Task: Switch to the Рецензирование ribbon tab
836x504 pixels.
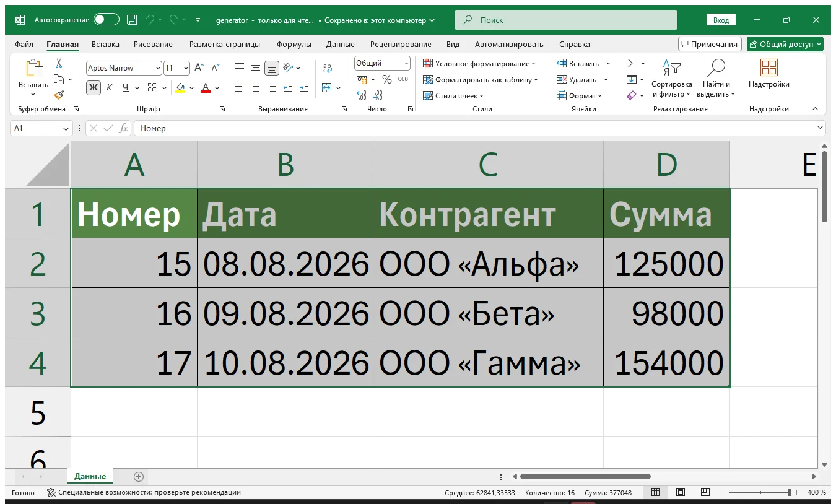Action: 401,45
